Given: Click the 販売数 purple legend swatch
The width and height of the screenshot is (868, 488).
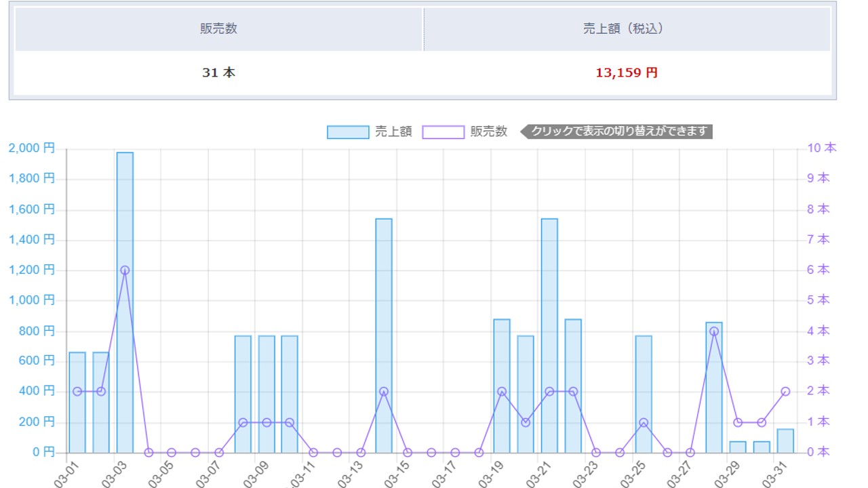Looking at the screenshot, I should 443,132.
